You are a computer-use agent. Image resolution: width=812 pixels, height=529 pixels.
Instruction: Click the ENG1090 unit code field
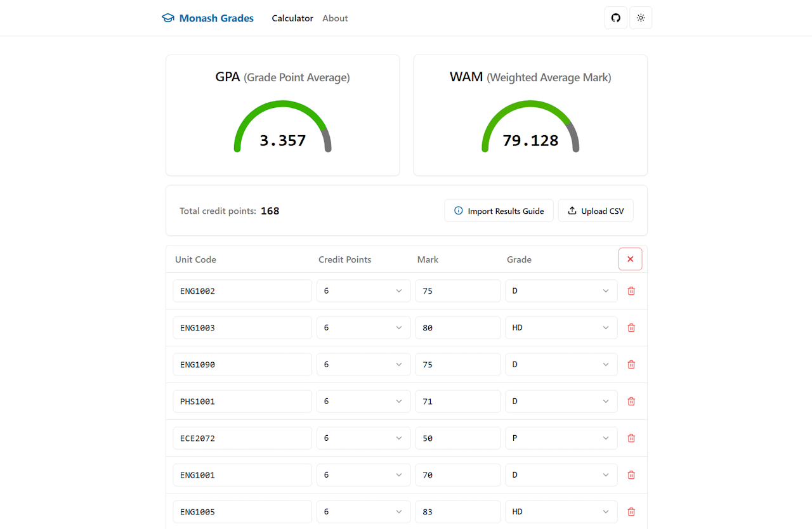click(x=242, y=365)
